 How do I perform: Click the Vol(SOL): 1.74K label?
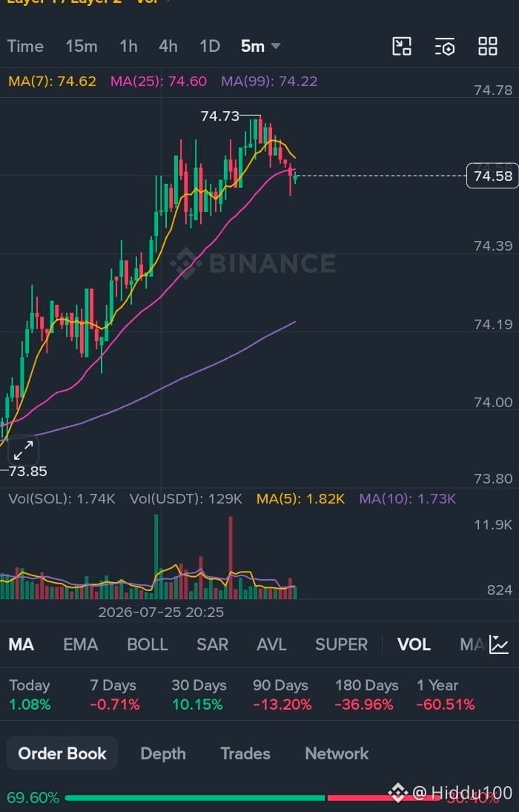(62, 499)
